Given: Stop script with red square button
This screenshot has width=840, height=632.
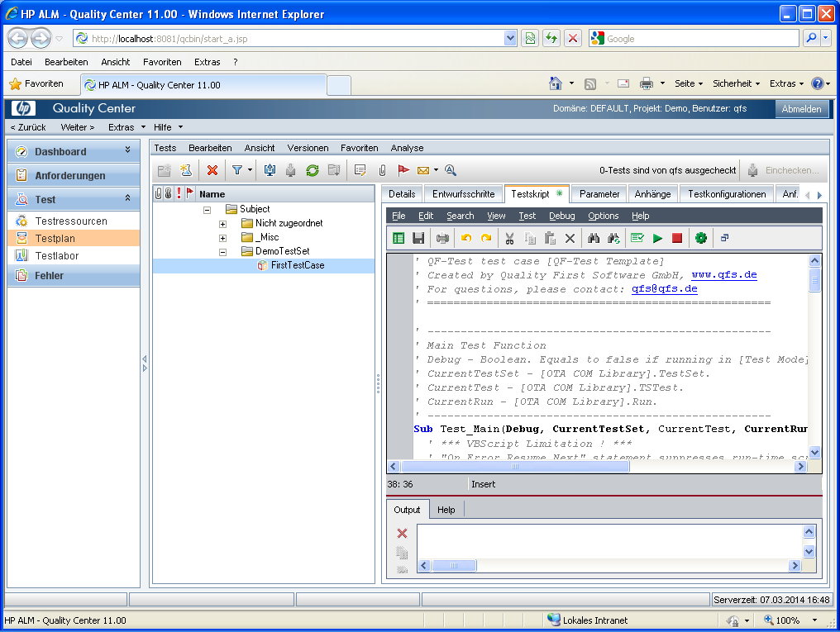Looking at the screenshot, I should (677, 238).
